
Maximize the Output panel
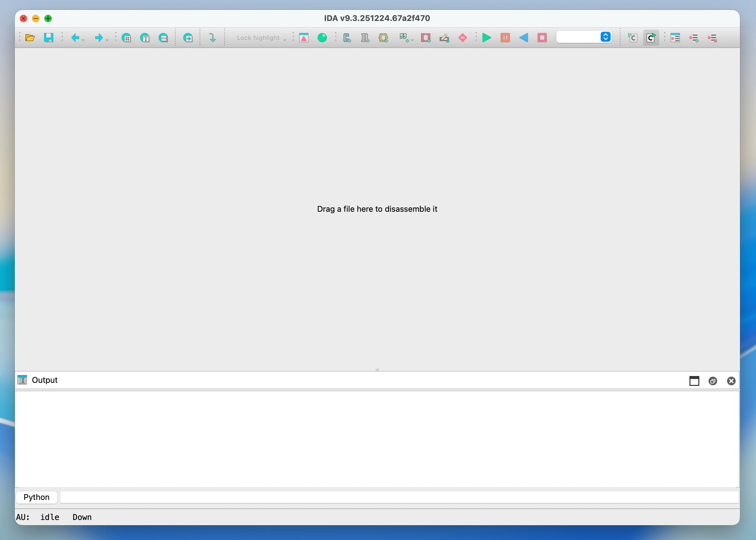point(694,381)
